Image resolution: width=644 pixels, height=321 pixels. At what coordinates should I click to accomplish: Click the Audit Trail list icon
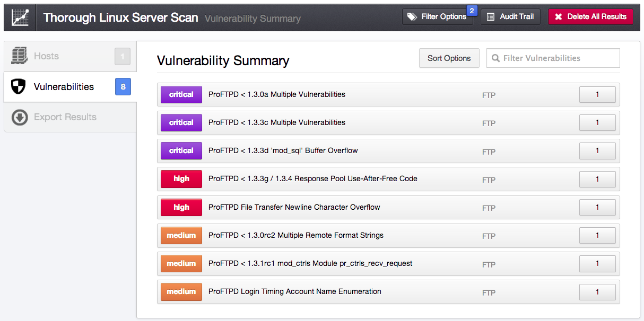click(491, 17)
